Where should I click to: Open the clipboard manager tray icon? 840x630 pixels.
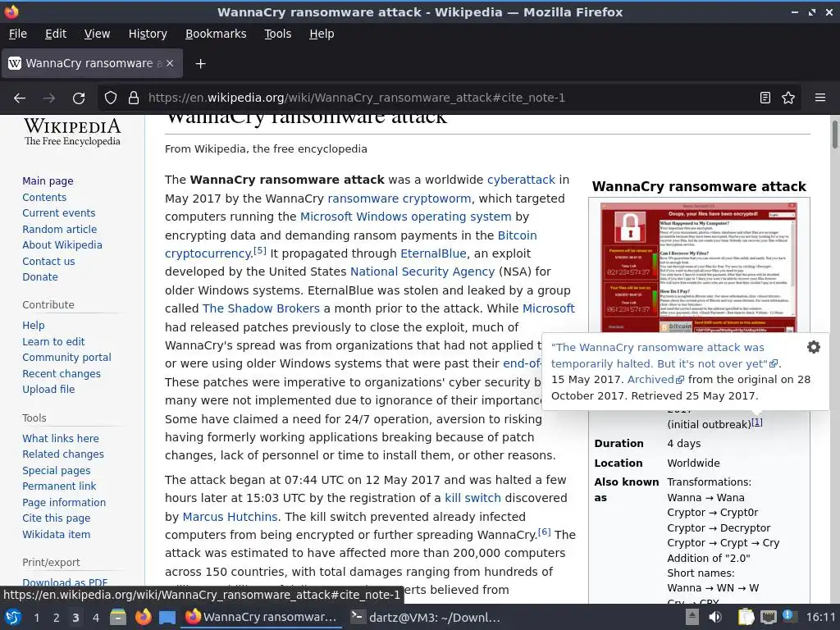coord(746,617)
